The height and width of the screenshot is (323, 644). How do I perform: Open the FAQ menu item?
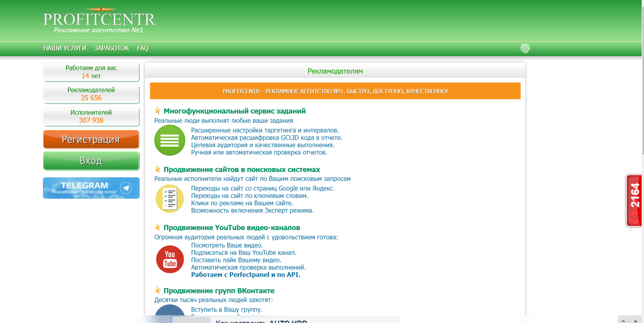point(143,48)
